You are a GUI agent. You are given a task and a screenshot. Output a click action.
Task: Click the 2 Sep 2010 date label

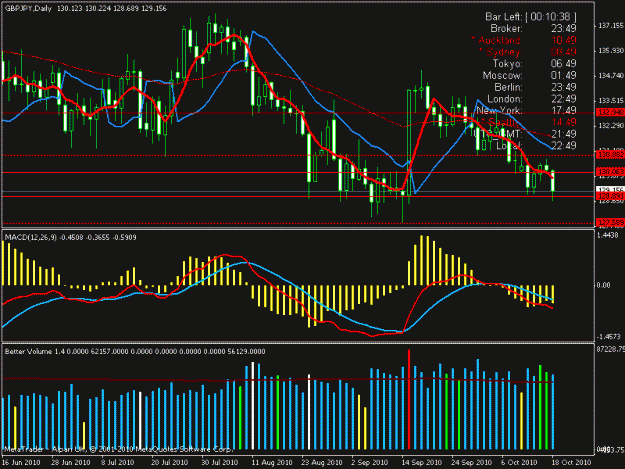369,463
